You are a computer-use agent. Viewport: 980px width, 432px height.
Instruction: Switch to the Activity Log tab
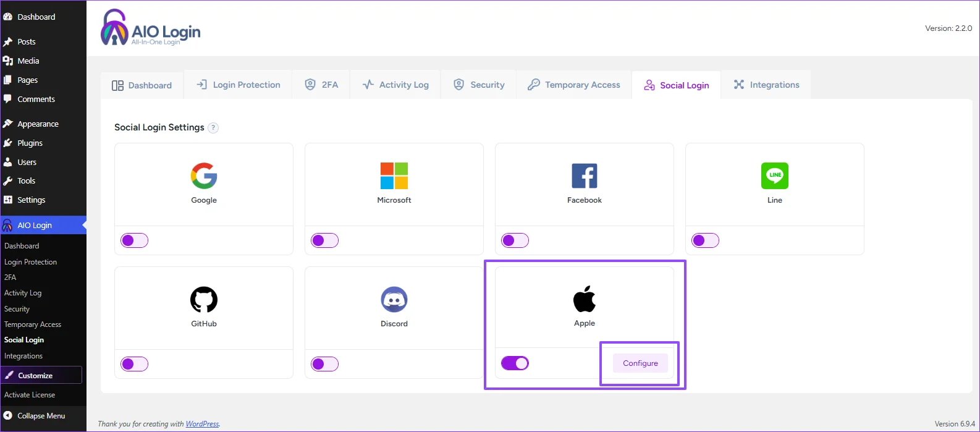(395, 85)
